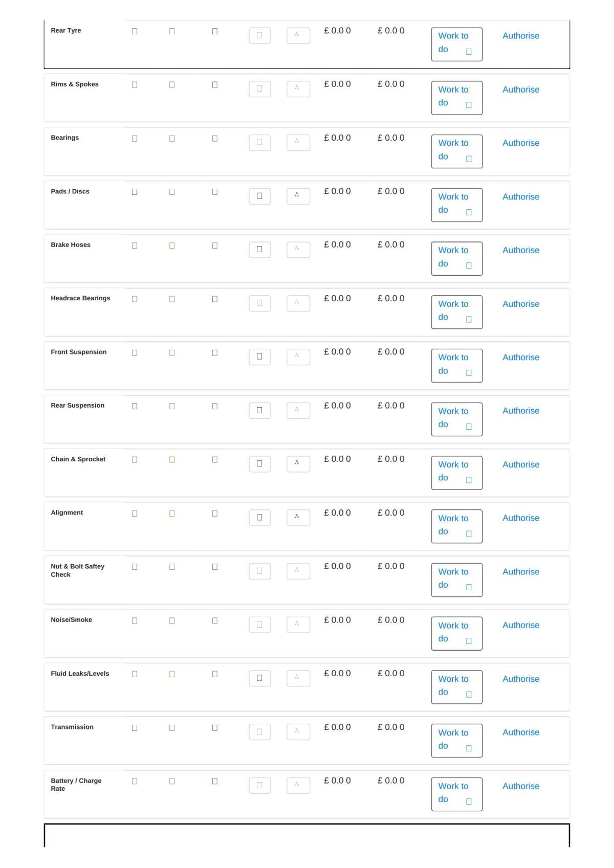
Task: Click the Work to do button for Bearings
Action: (x=456, y=151)
